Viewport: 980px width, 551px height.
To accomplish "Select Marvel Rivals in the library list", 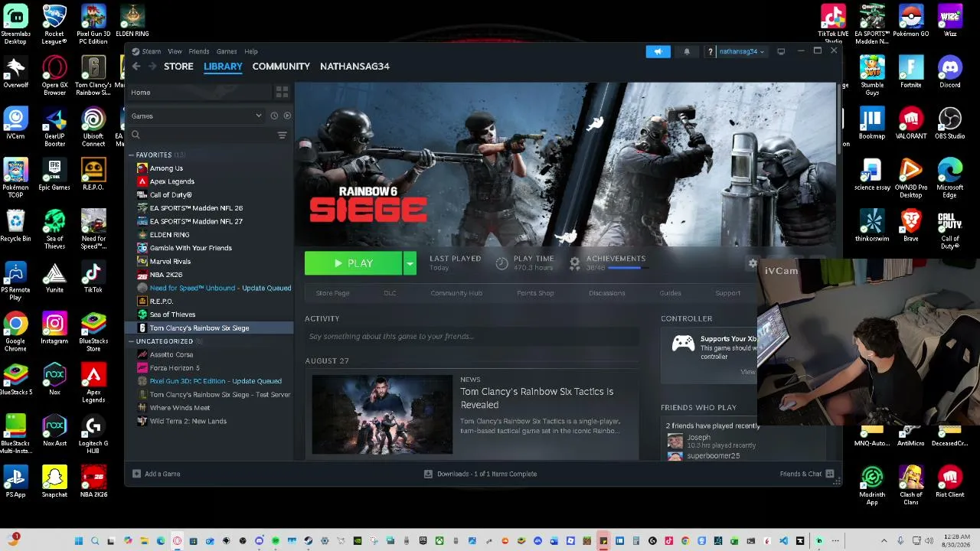I will coord(170,262).
